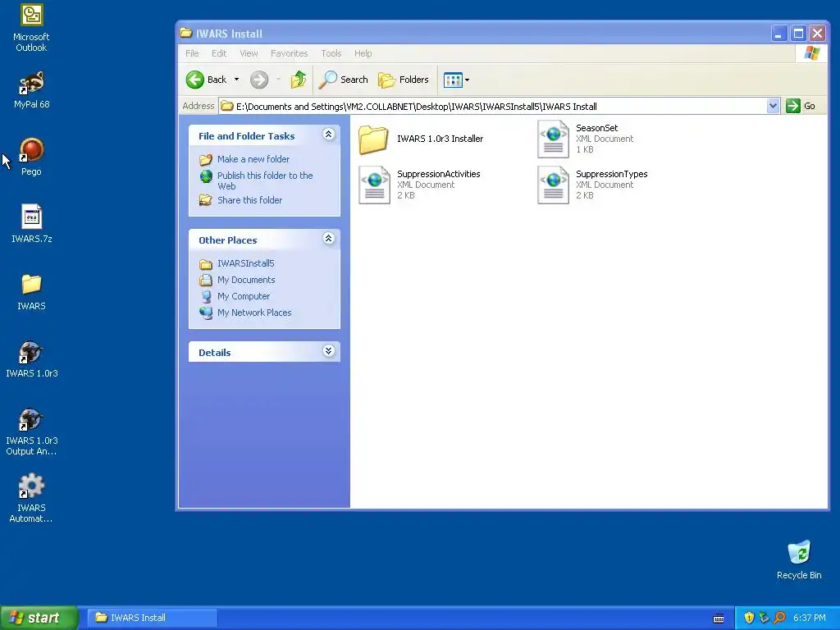
Task: Open the File menu
Action: coord(192,53)
